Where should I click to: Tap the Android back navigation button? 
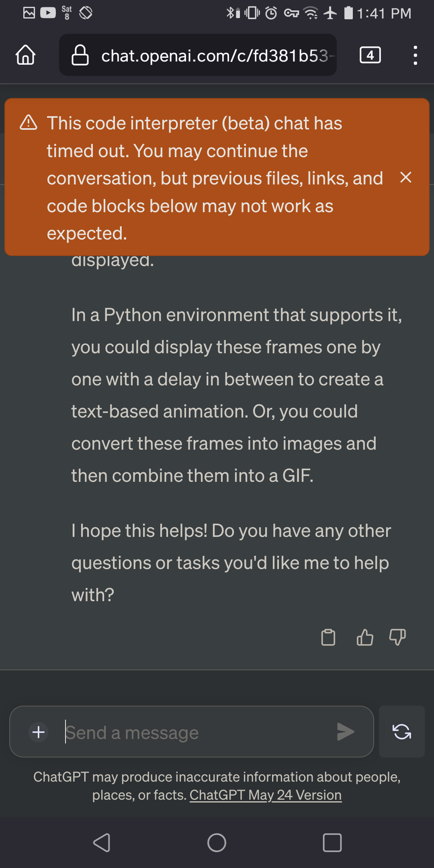point(102,843)
